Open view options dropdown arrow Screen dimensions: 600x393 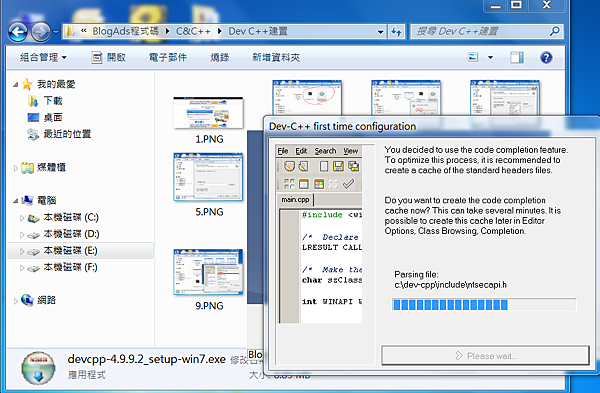(491, 58)
